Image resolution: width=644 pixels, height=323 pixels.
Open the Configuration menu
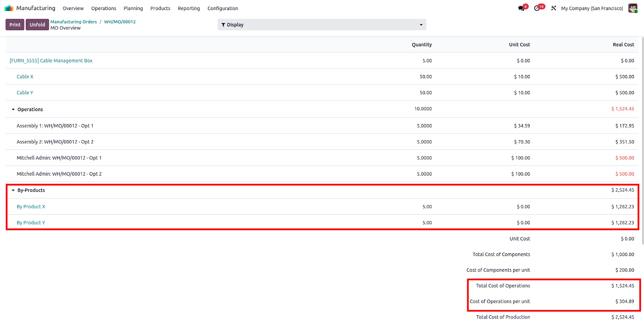[x=223, y=8]
